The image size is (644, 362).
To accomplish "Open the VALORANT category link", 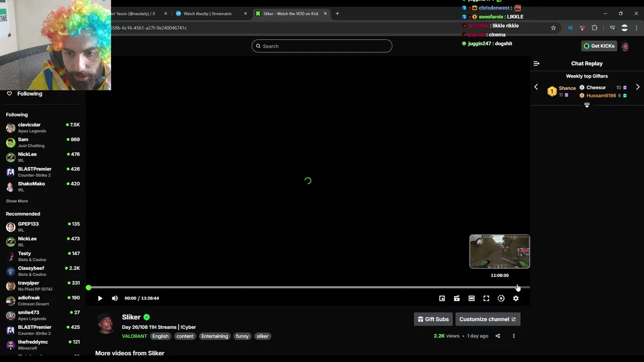I will [x=134, y=336].
